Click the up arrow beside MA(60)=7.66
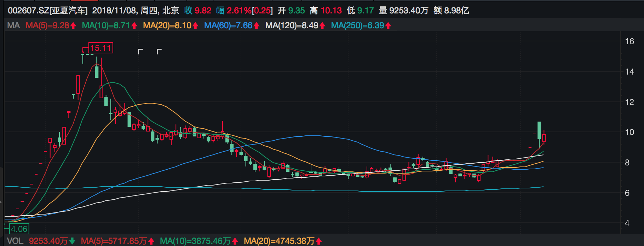 257,25
